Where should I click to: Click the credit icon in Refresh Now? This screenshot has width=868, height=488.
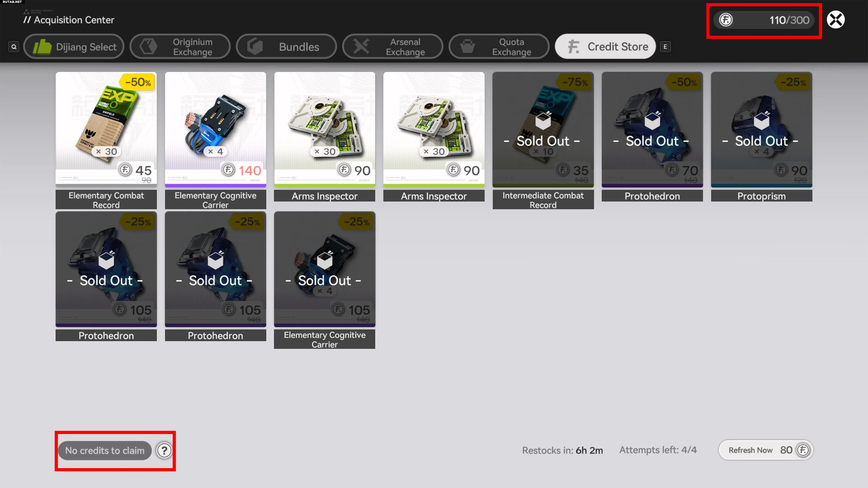click(803, 450)
